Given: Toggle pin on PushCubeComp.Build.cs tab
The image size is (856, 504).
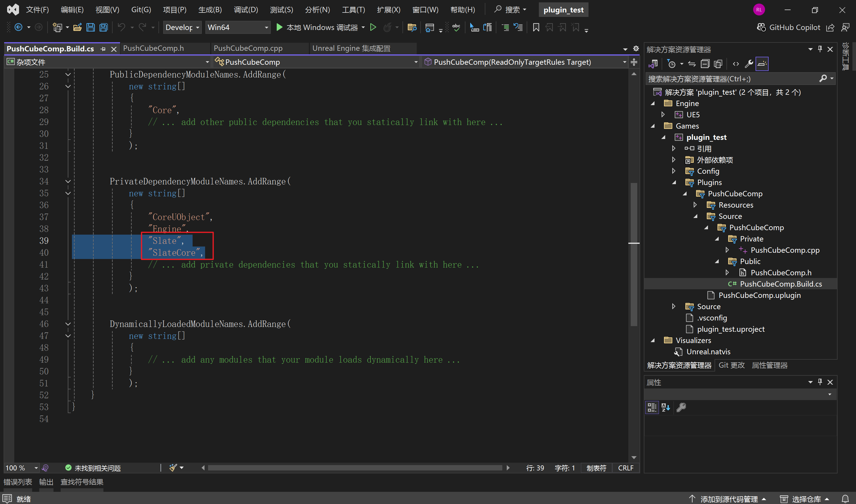Looking at the screenshot, I should point(103,49).
